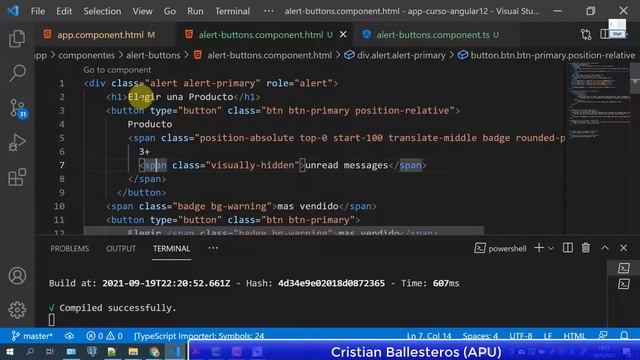
Task: Open the Terminal menu
Action: [x=232, y=11]
